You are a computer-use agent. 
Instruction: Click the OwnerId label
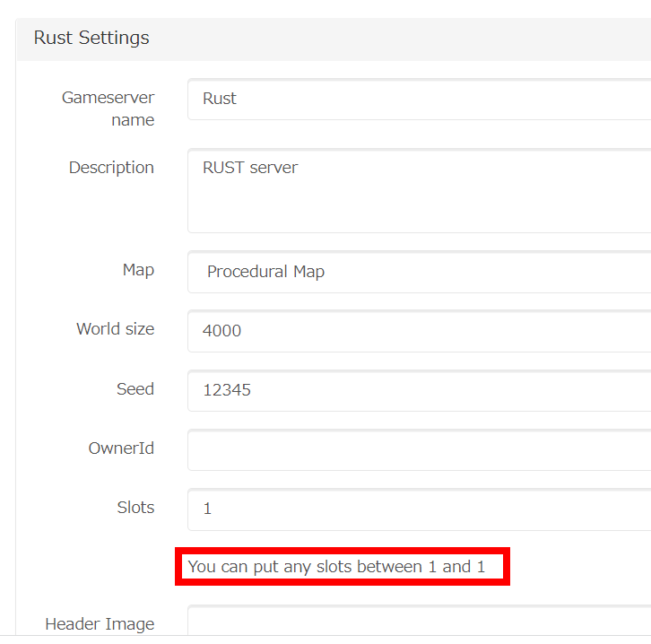click(121, 448)
